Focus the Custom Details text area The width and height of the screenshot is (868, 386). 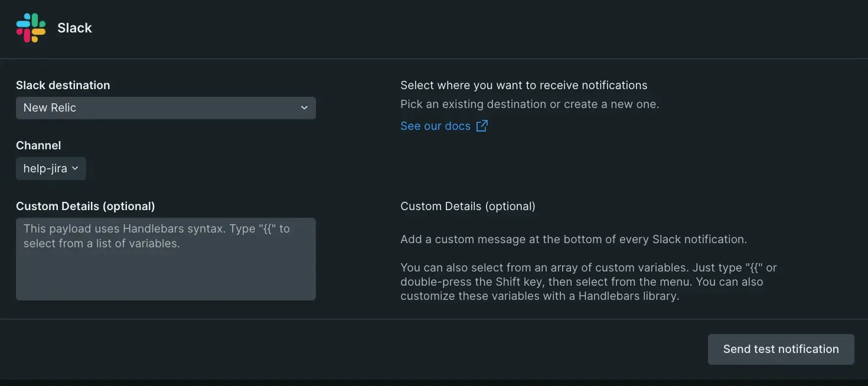click(x=165, y=271)
